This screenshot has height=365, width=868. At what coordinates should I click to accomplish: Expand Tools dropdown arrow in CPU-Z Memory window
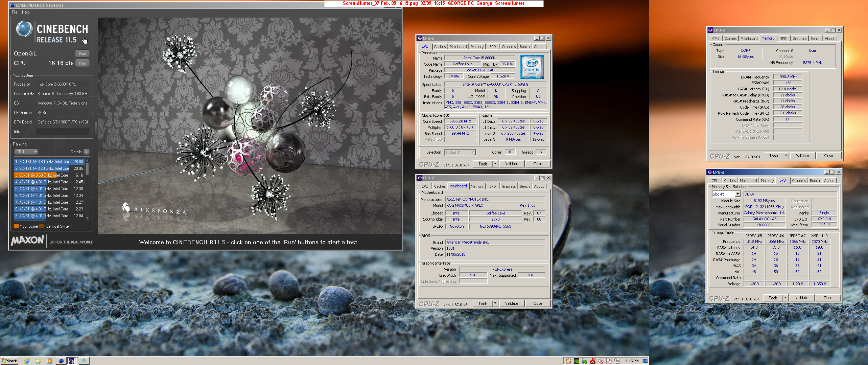coord(786,156)
